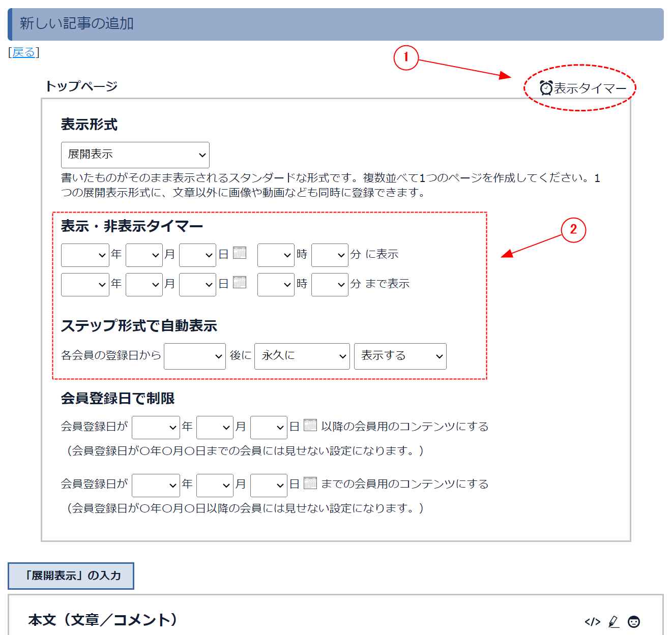The image size is (672, 635).
Task: Open calendar picker on the まで表示 row
Action: point(240,282)
